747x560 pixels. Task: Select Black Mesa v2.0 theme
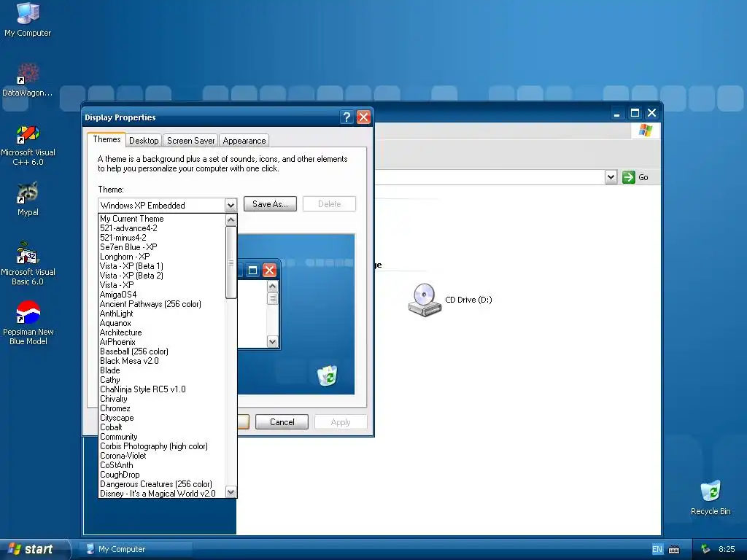[x=162, y=361]
